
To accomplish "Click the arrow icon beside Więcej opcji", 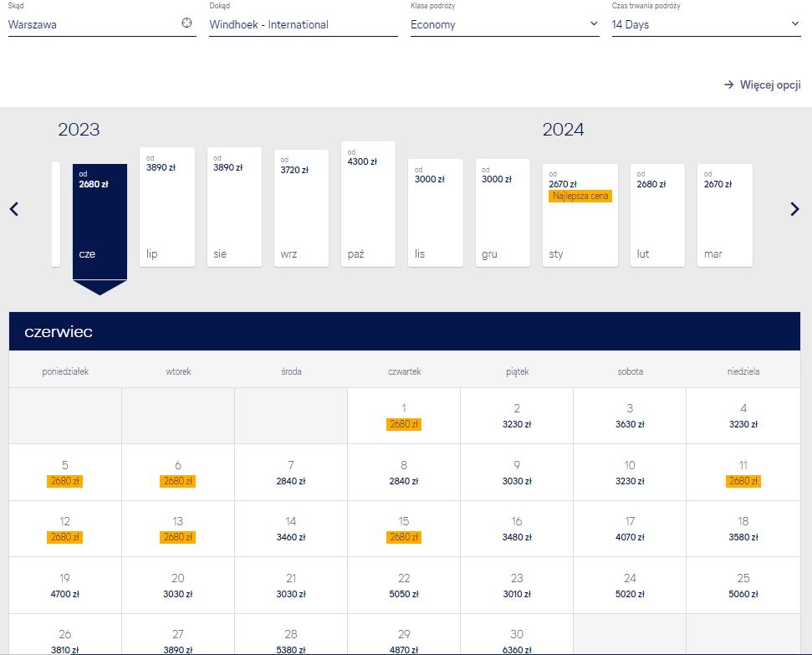I will [x=728, y=84].
